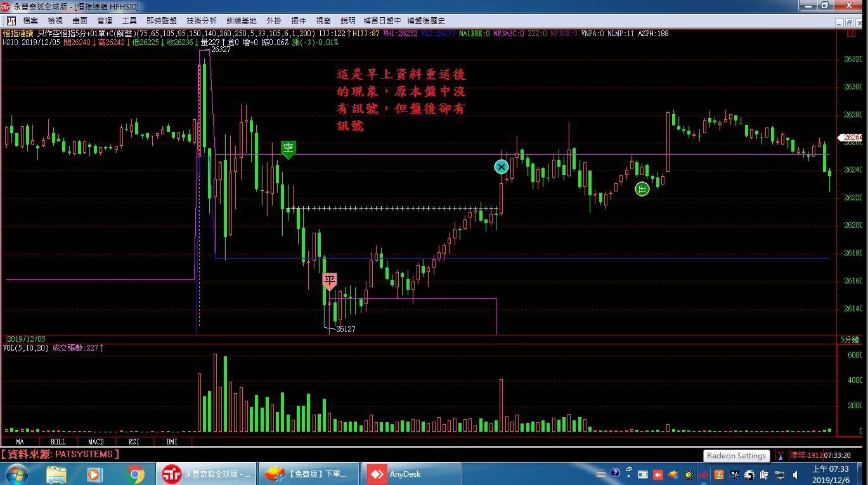Open File Explorer from the taskbar
Screen dimensions: 868x485
[56, 474]
